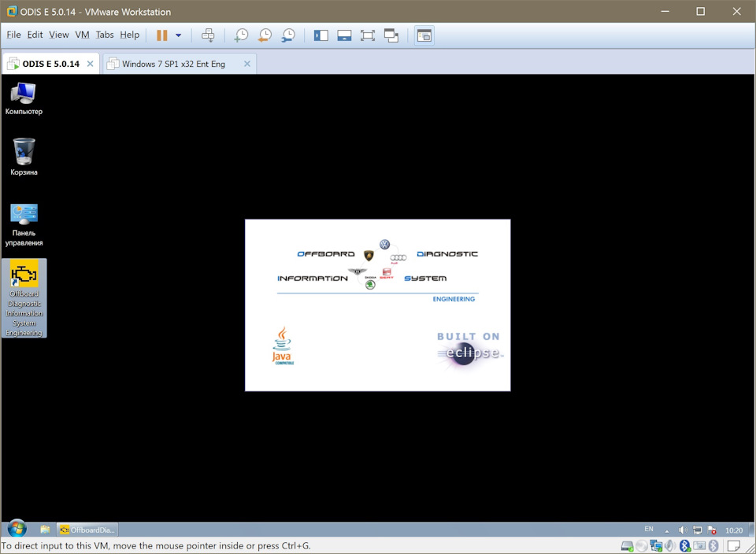Open the guest network tray icon
The height and width of the screenshot is (554, 756).
(x=697, y=530)
